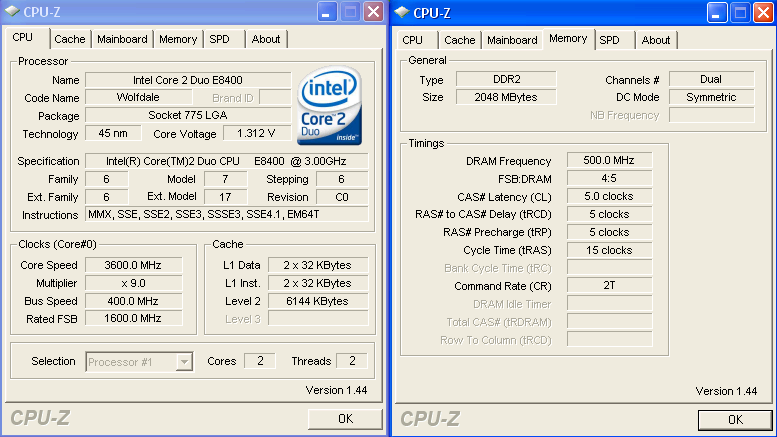Click the Specification field with E8400 @ 3.00GHz
777x437 pixels.
coord(226,161)
